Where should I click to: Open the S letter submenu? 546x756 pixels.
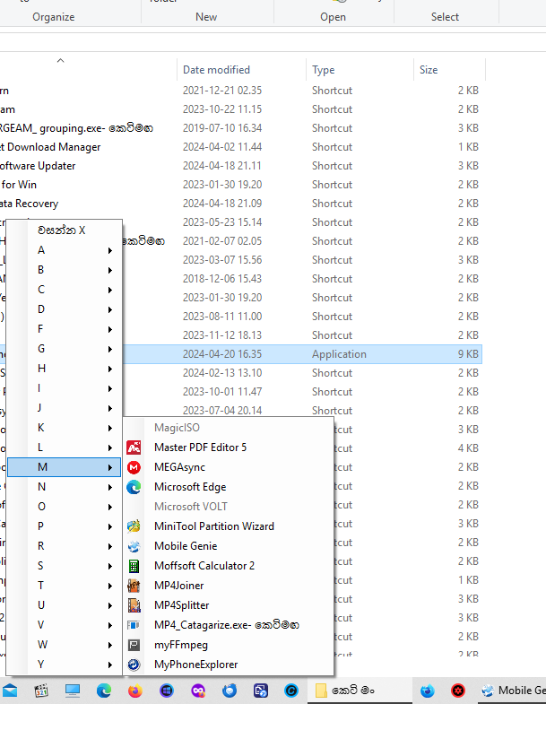64,566
